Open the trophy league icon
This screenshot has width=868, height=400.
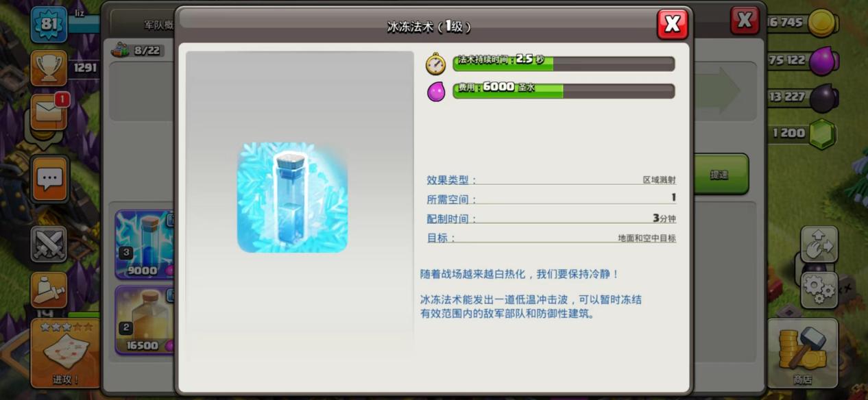(49, 68)
